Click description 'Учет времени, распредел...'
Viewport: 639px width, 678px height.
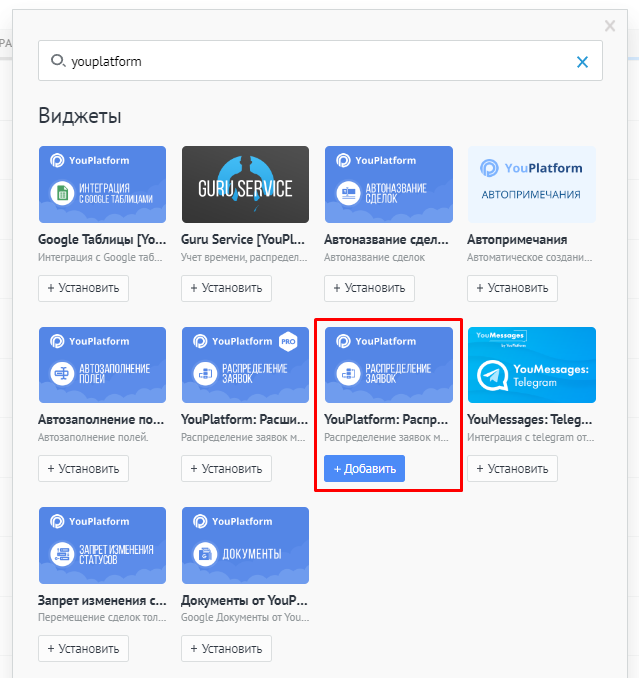(x=244, y=258)
